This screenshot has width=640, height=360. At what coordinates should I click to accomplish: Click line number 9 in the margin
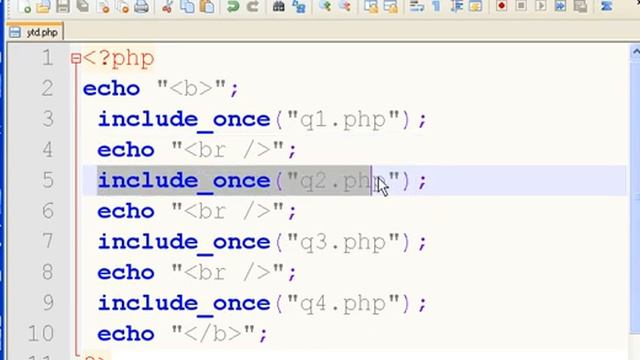47,302
